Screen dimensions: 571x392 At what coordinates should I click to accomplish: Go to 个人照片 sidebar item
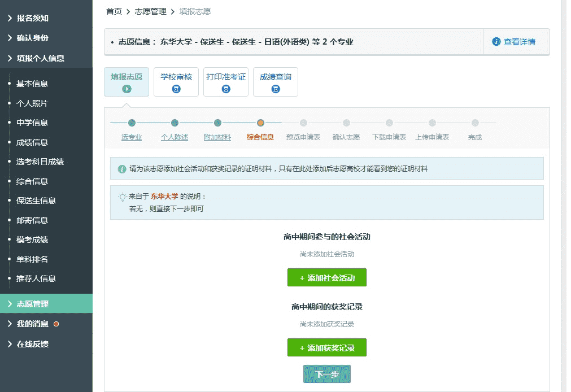32,103
